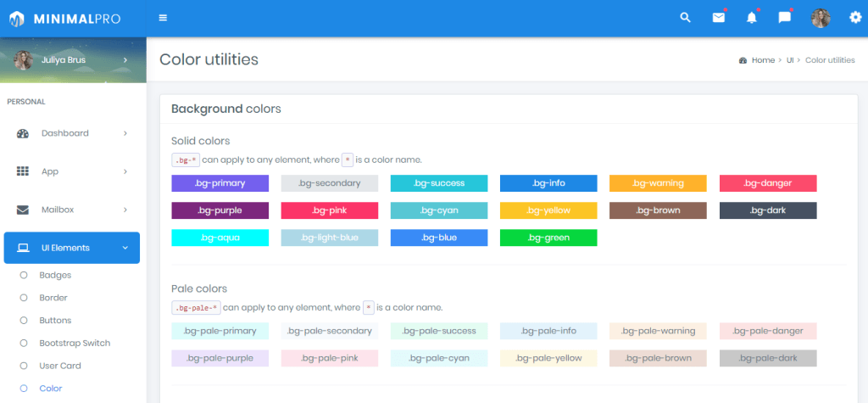Viewport: 868px width, 403px height.
Task: Select the UI Elements menu item
Action: click(72, 248)
